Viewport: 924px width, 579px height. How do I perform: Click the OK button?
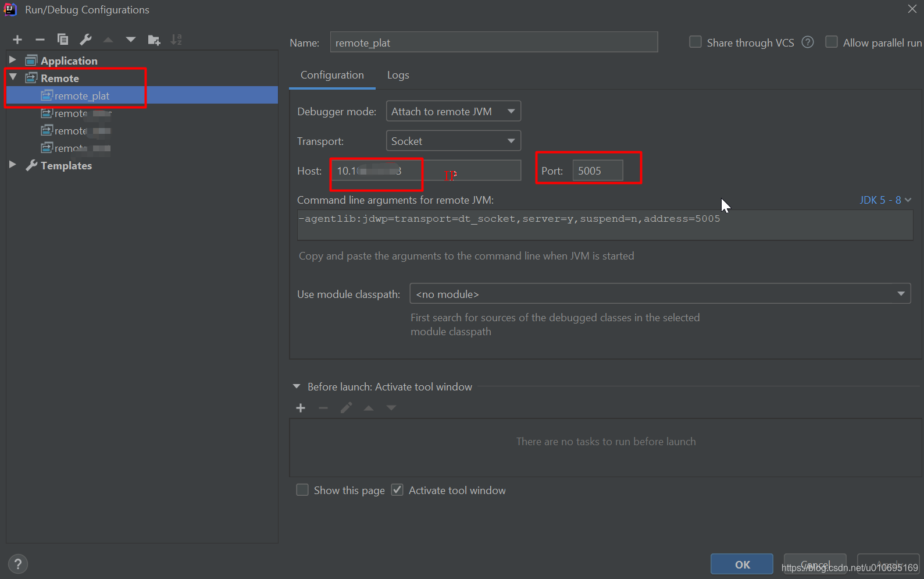[x=742, y=564]
